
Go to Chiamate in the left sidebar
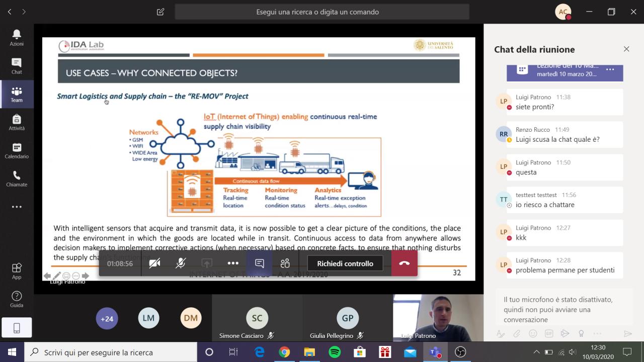point(17,178)
